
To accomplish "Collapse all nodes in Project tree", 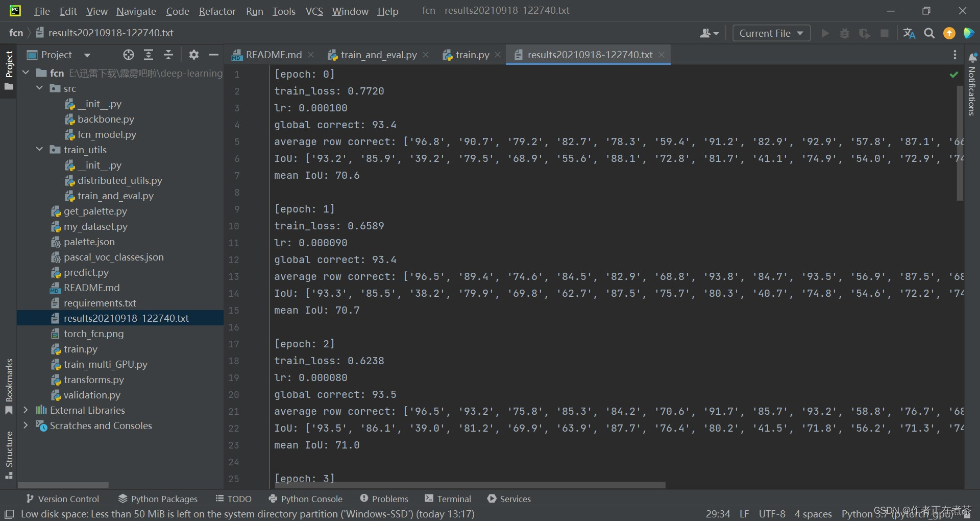I will 168,55.
